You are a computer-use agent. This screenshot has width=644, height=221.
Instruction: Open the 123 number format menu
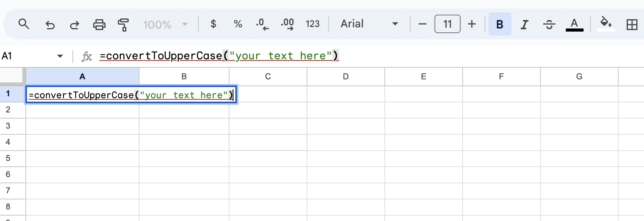(312, 24)
